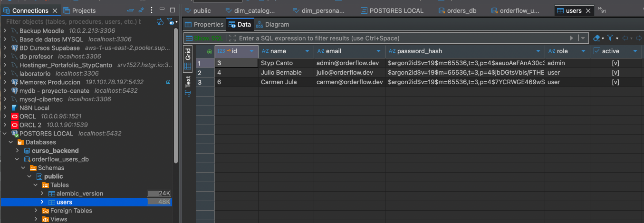The image size is (644, 223).
Task: Open the password_hash column dropdown arrow
Action: (538, 51)
